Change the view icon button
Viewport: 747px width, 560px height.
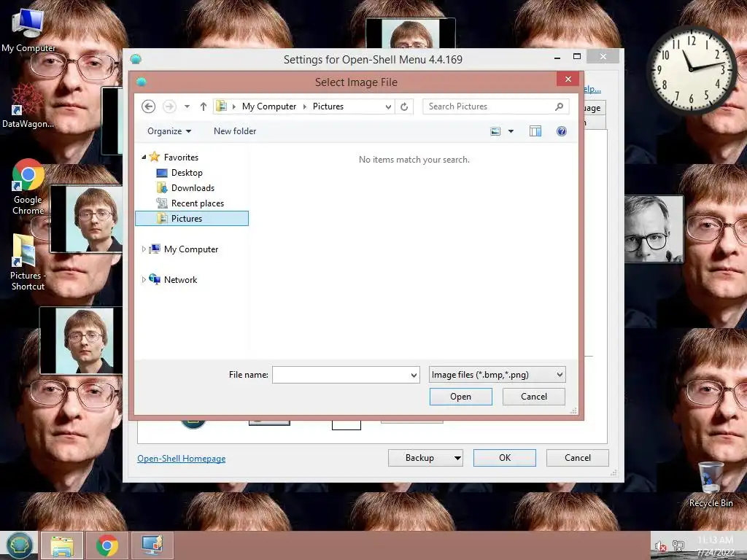pos(495,131)
